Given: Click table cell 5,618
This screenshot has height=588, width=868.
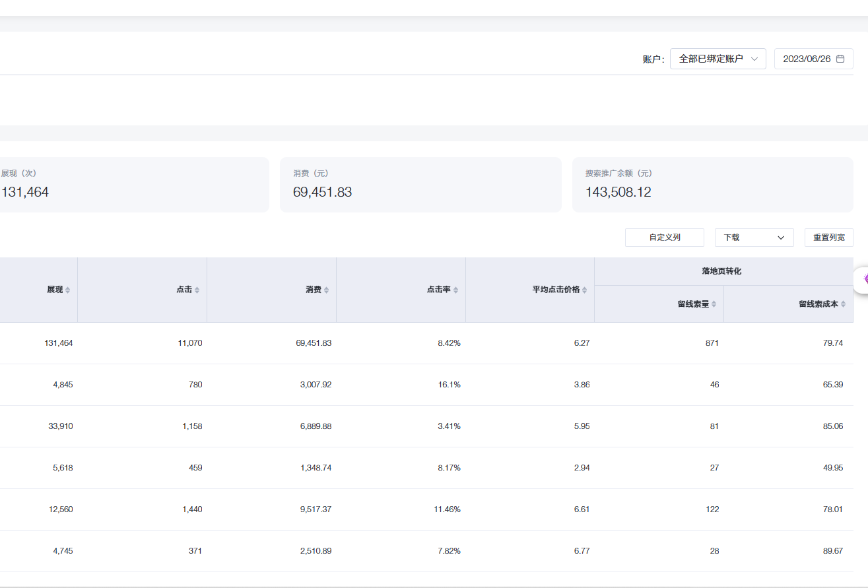Looking at the screenshot, I should coord(63,468).
